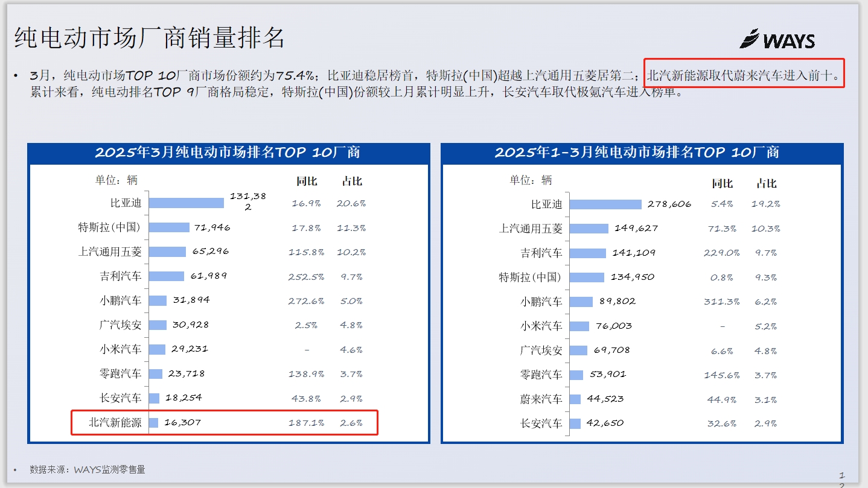Click the 20.6% share value
The width and height of the screenshot is (868, 488).
tap(351, 203)
